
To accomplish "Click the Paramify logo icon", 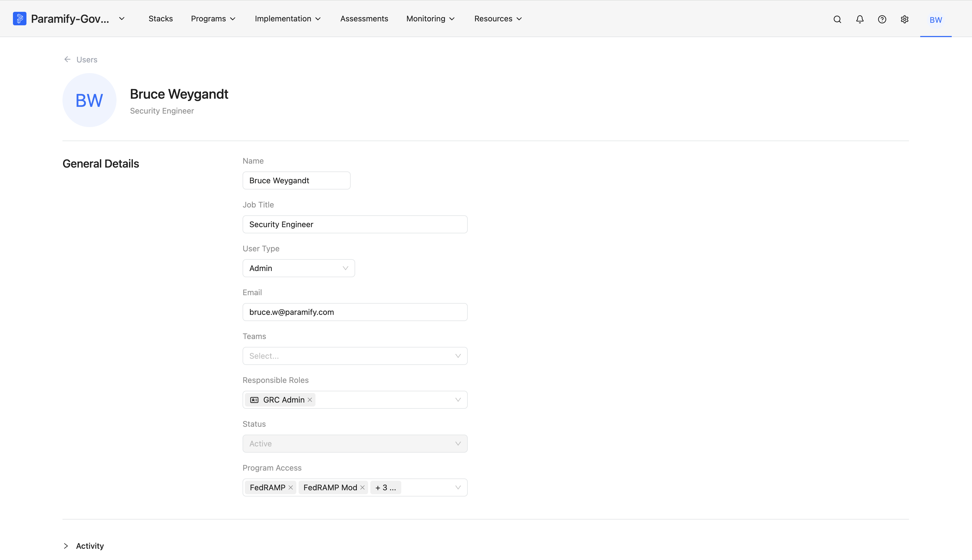I will [20, 19].
